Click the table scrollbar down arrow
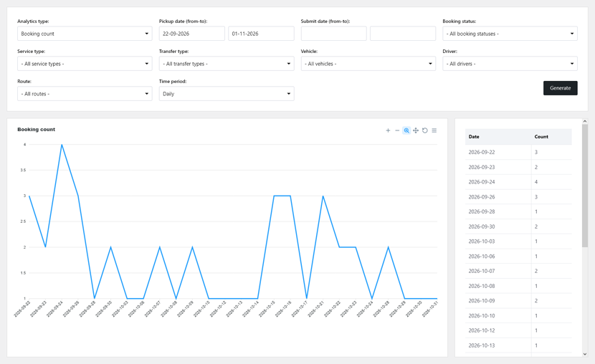This screenshot has height=364, width=595. (x=585, y=354)
